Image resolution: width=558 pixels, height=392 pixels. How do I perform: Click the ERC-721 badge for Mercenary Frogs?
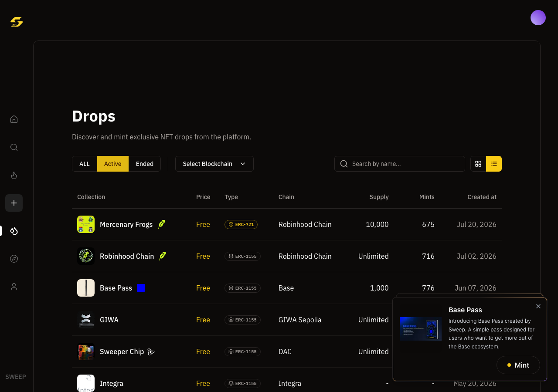click(x=241, y=224)
